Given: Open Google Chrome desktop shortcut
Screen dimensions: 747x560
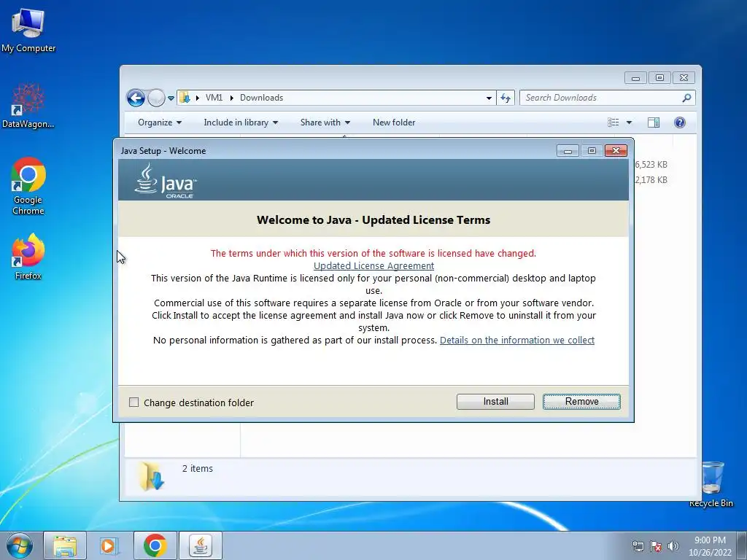Looking at the screenshot, I should coord(28,186).
